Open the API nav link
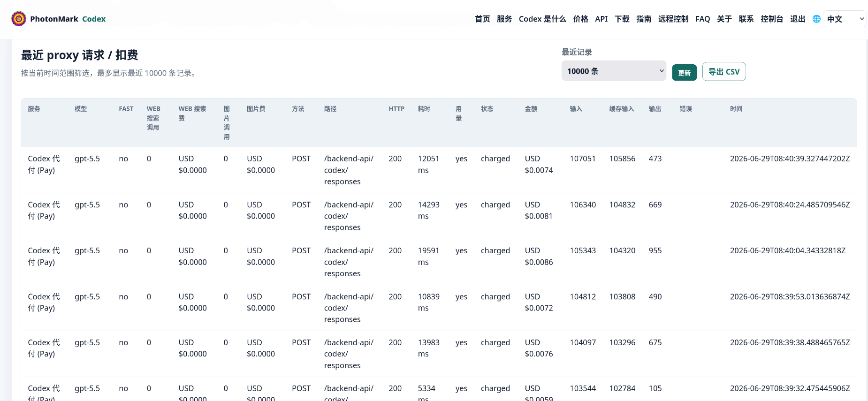868x401 pixels. [601, 19]
